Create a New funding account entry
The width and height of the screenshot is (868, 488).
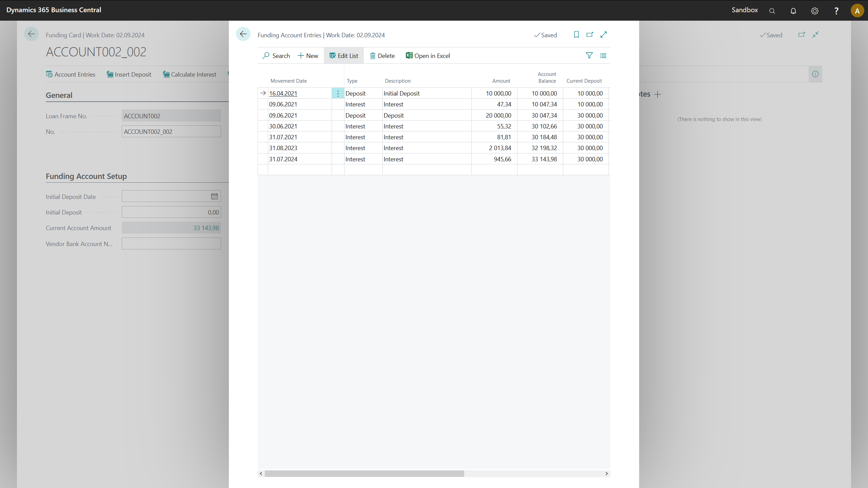(x=308, y=56)
